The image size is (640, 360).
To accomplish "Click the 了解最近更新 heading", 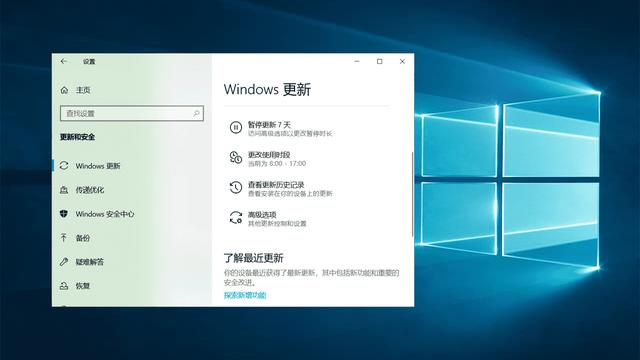I will click(x=253, y=258).
